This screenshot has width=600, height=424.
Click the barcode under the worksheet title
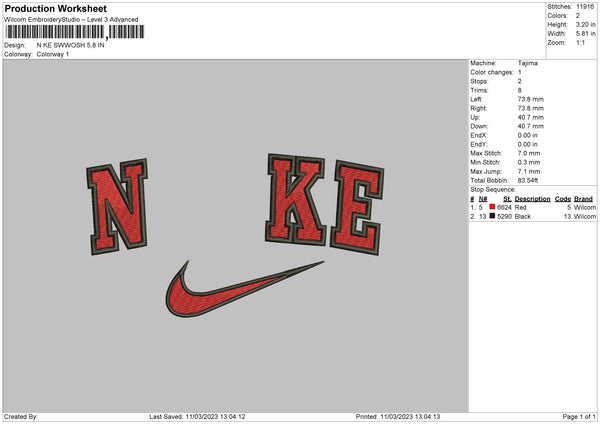75,32
